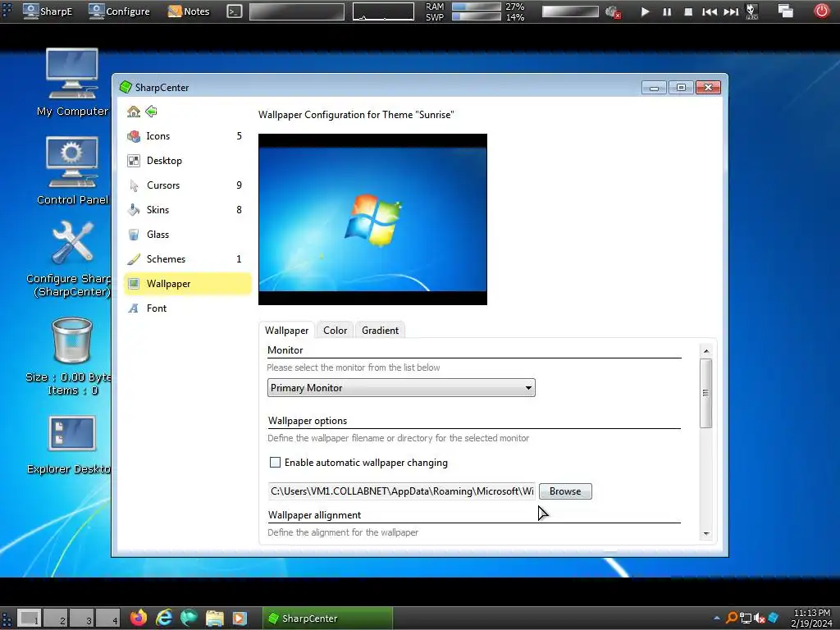This screenshot has width=840, height=630.
Task: Expand hidden tray icons arrow
Action: pos(717,619)
